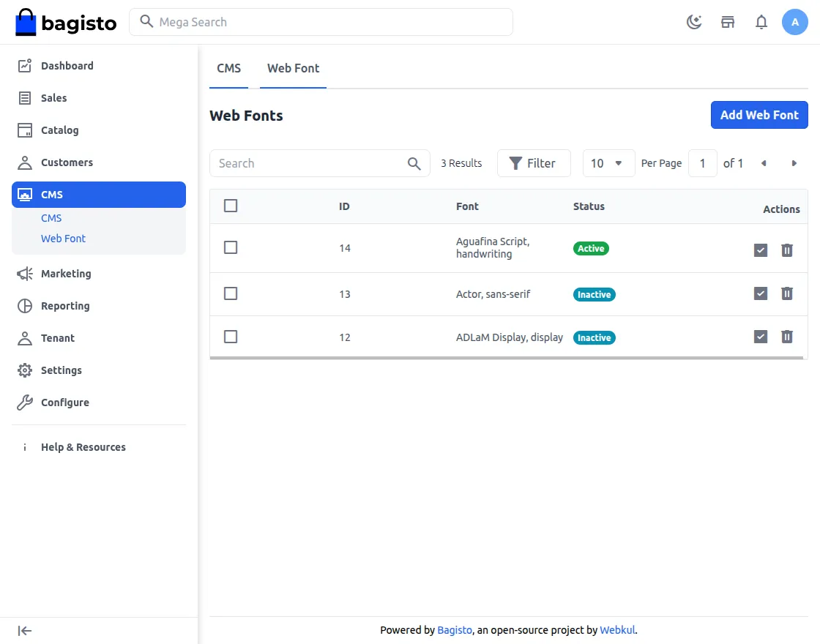The width and height of the screenshot is (820, 644).
Task: Click the Marketing megaphone icon
Action: [x=25, y=274]
